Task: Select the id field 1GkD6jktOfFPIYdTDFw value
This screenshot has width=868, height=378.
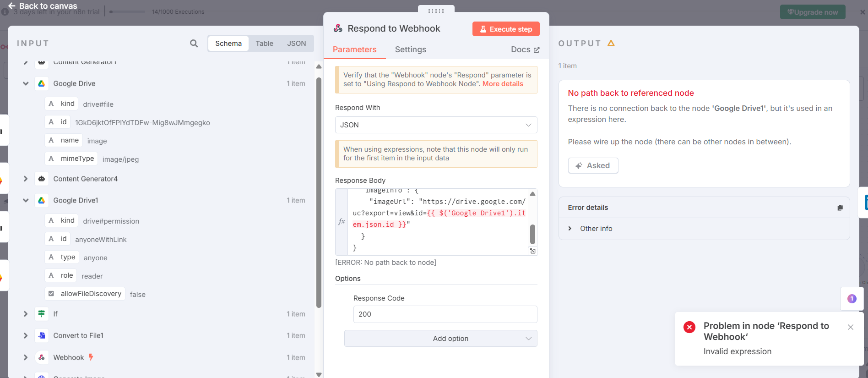Action: (x=58, y=122)
